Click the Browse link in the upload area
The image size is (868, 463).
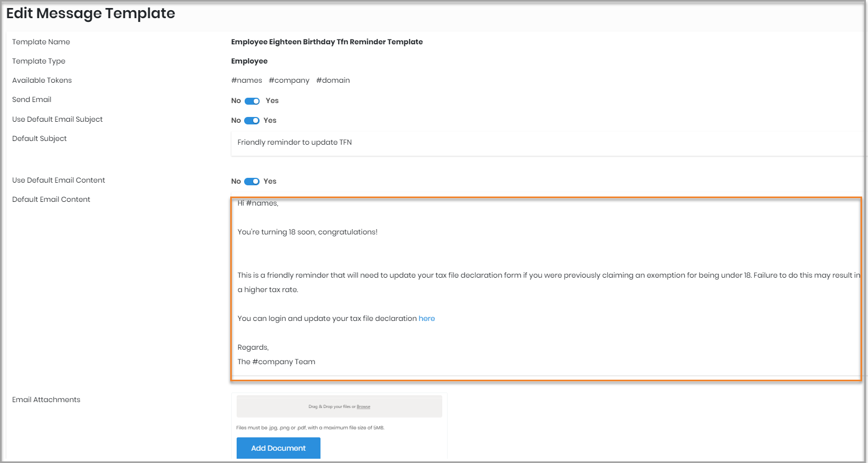tap(363, 407)
